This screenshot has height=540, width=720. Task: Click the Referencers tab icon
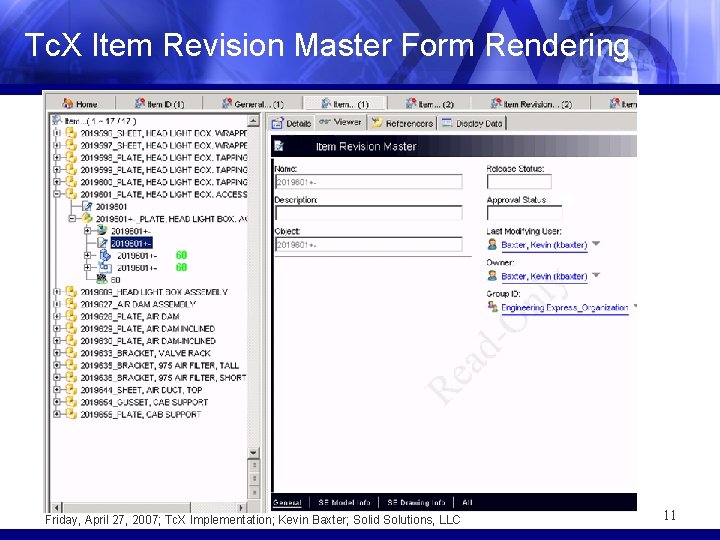coord(377,122)
